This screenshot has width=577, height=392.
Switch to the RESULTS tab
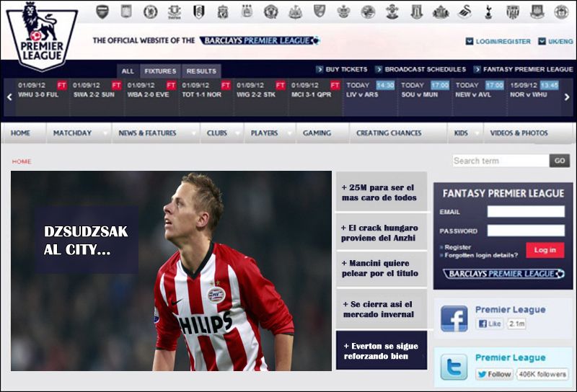point(201,71)
